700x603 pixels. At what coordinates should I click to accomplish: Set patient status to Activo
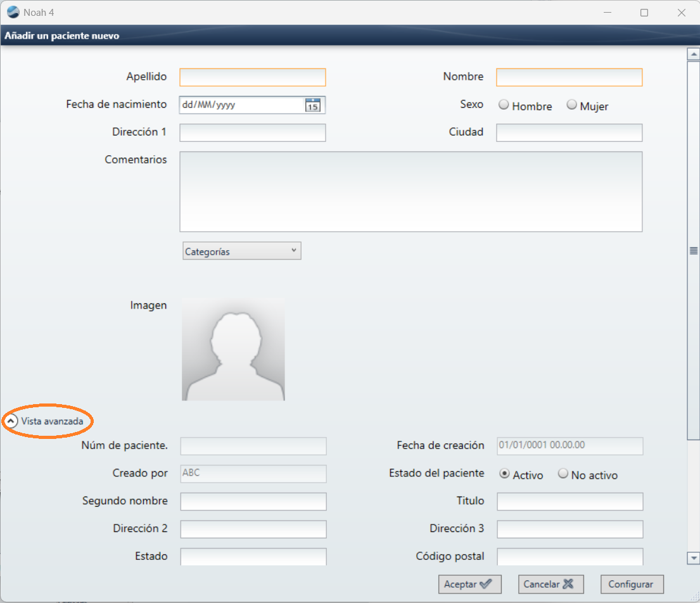pos(504,474)
